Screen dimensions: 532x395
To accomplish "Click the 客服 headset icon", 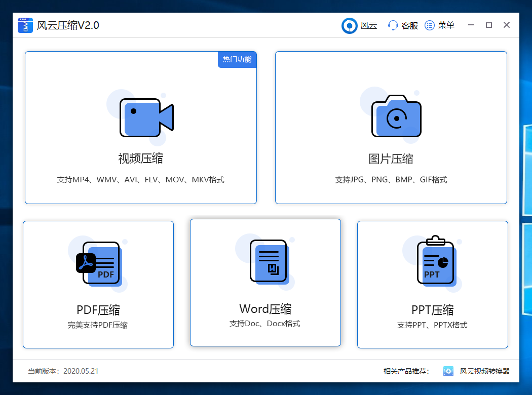I will click(x=393, y=25).
